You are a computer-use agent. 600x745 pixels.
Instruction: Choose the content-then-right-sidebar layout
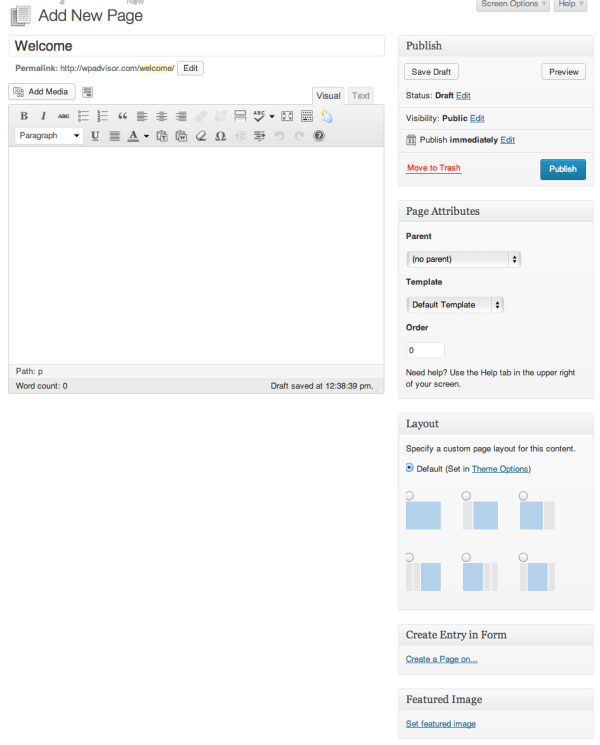click(523, 496)
